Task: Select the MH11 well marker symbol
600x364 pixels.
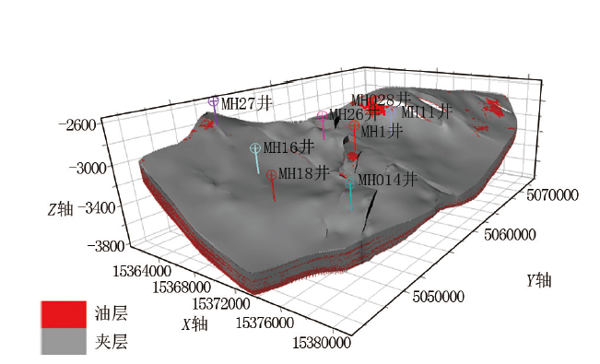Action: (x=391, y=112)
